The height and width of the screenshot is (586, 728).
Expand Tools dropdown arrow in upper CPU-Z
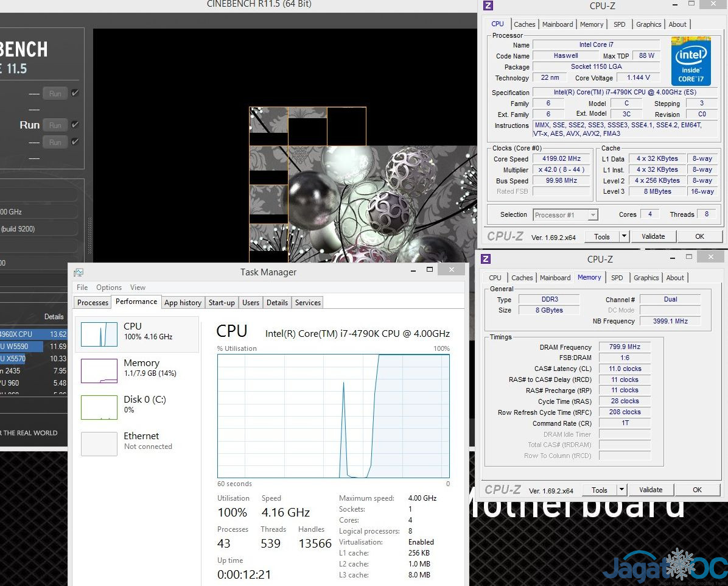click(x=624, y=236)
